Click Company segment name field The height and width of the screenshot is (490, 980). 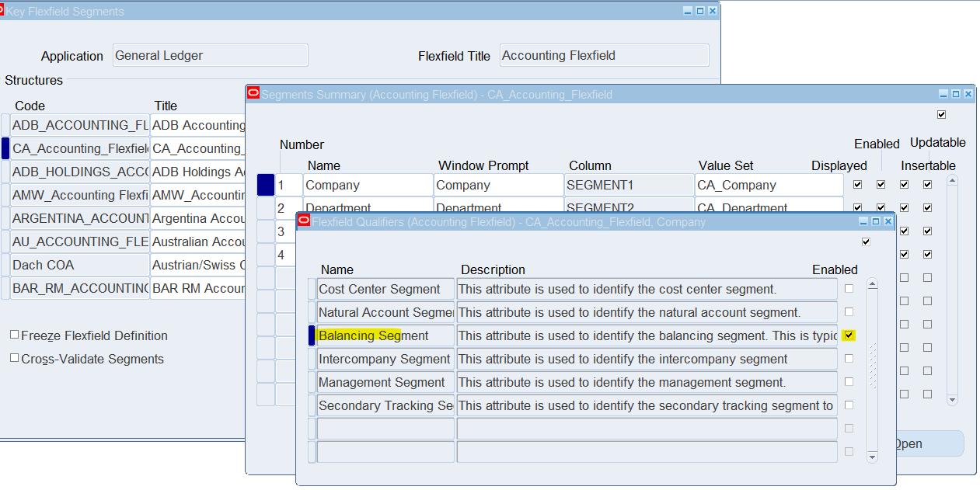(368, 185)
